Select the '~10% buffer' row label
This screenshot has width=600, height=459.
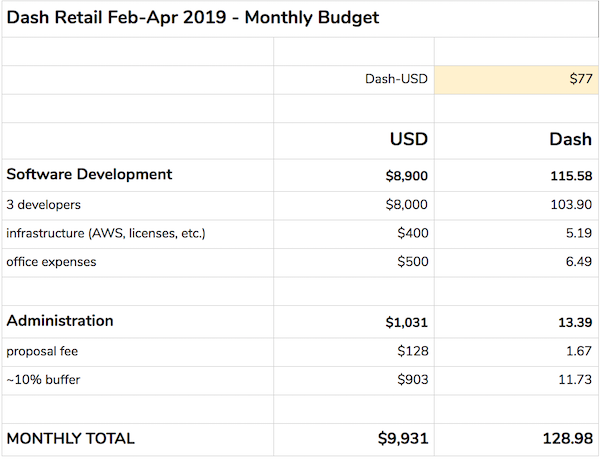[43, 380]
